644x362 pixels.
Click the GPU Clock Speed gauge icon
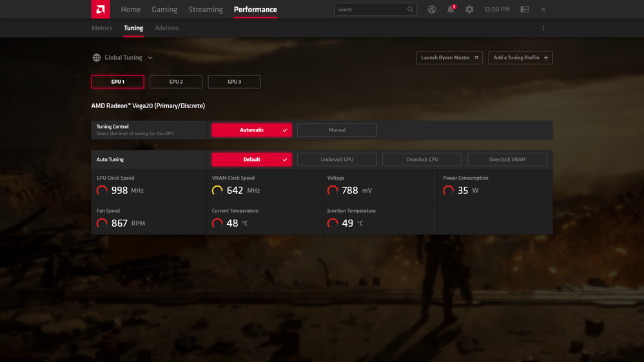(x=102, y=191)
